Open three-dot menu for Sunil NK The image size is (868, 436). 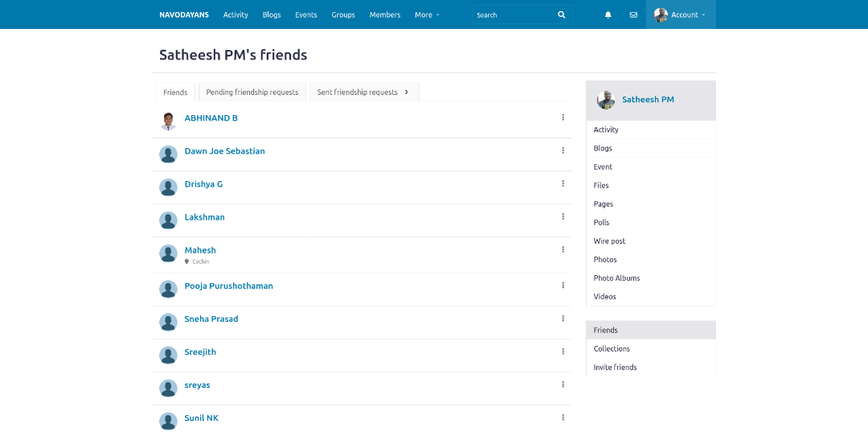(563, 417)
